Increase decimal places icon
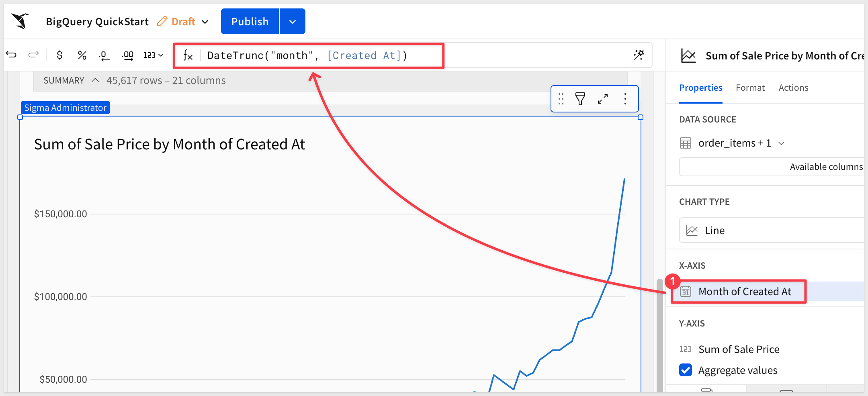This screenshot has width=868, height=396. [x=128, y=55]
